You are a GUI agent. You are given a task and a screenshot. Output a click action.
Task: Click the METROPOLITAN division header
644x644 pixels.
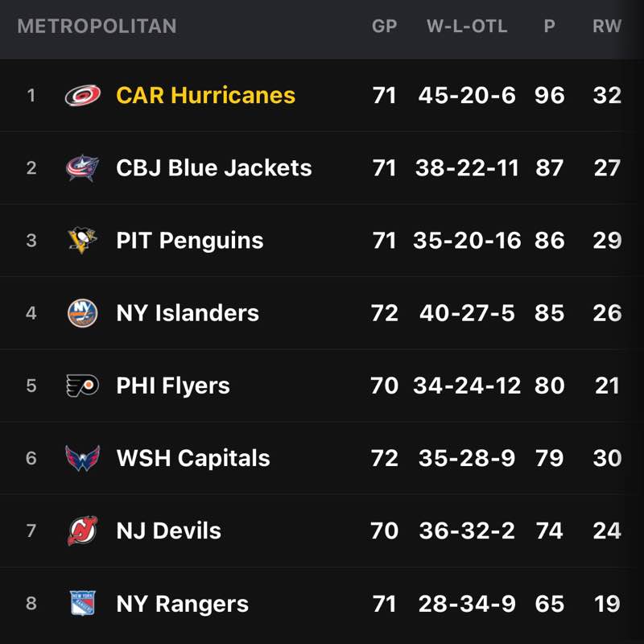click(x=97, y=26)
